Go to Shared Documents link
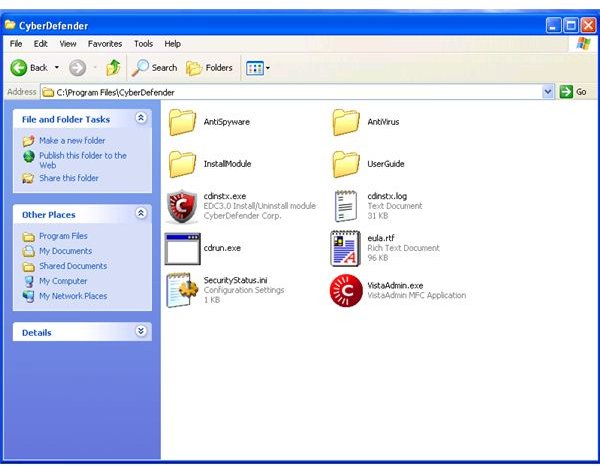The image size is (600, 466). coord(73,266)
